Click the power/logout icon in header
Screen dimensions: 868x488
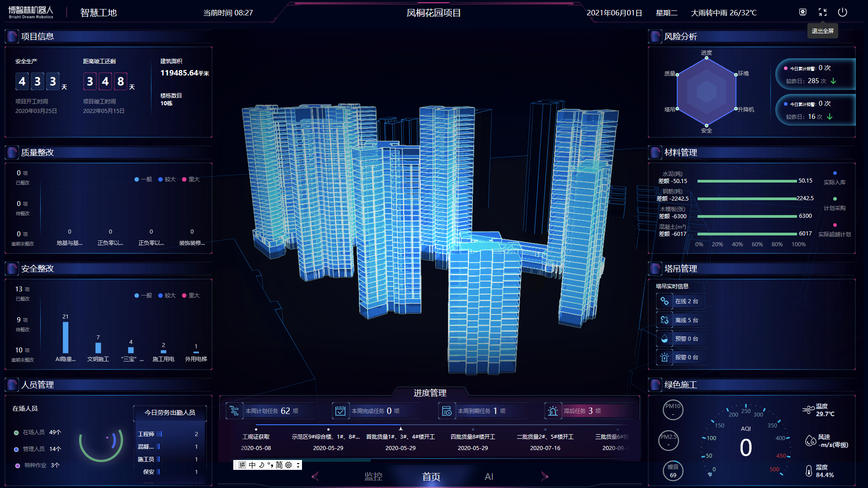[x=842, y=12]
